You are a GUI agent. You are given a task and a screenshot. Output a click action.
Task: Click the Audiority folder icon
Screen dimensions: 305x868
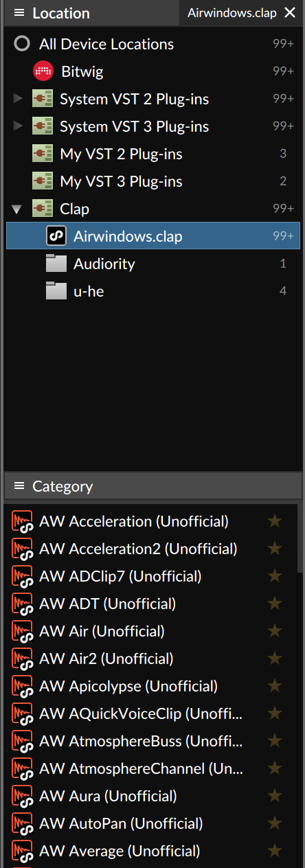pyautogui.click(x=56, y=264)
